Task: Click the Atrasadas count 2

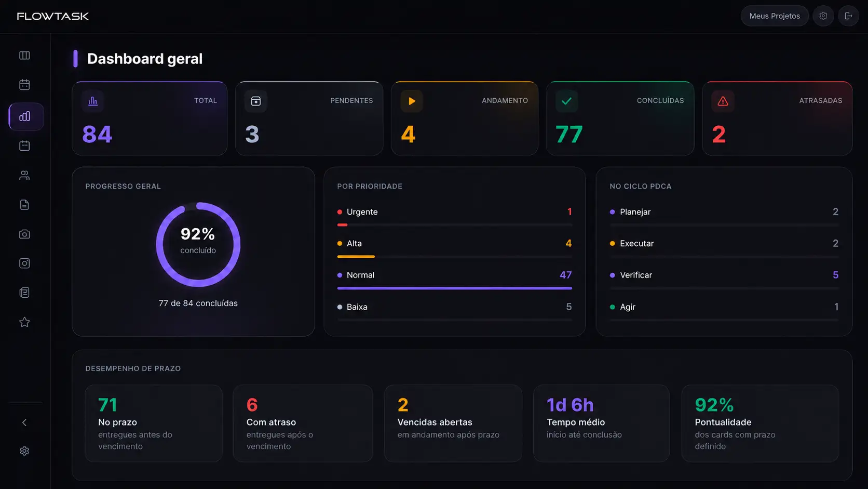Action: pos(718,135)
